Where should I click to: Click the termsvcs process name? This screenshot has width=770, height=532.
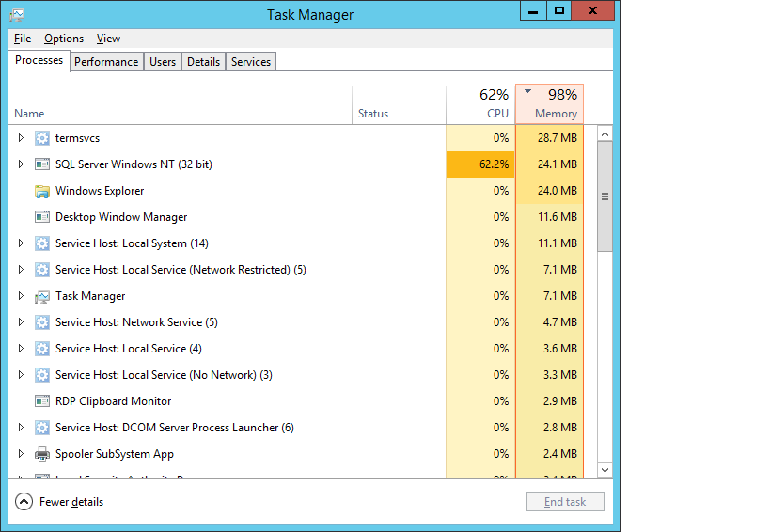78,138
